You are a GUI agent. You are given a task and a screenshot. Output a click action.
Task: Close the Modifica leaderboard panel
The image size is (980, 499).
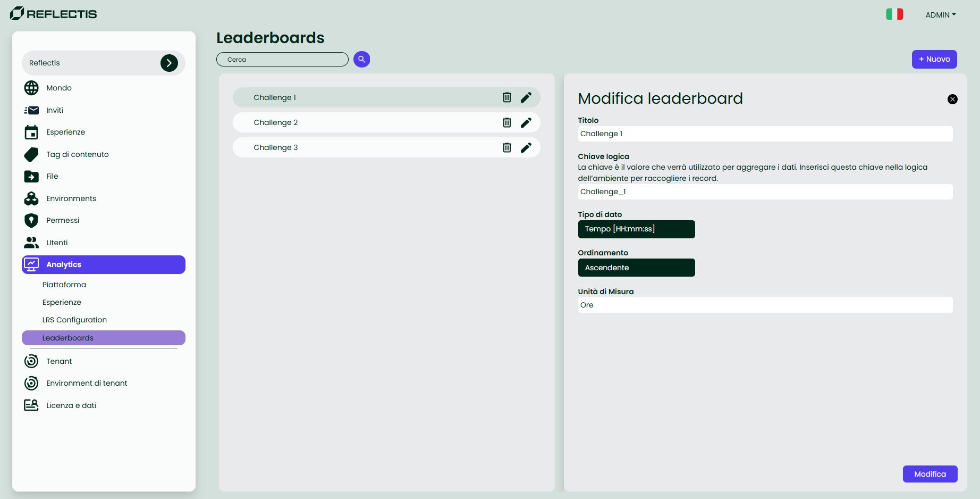click(952, 99)
